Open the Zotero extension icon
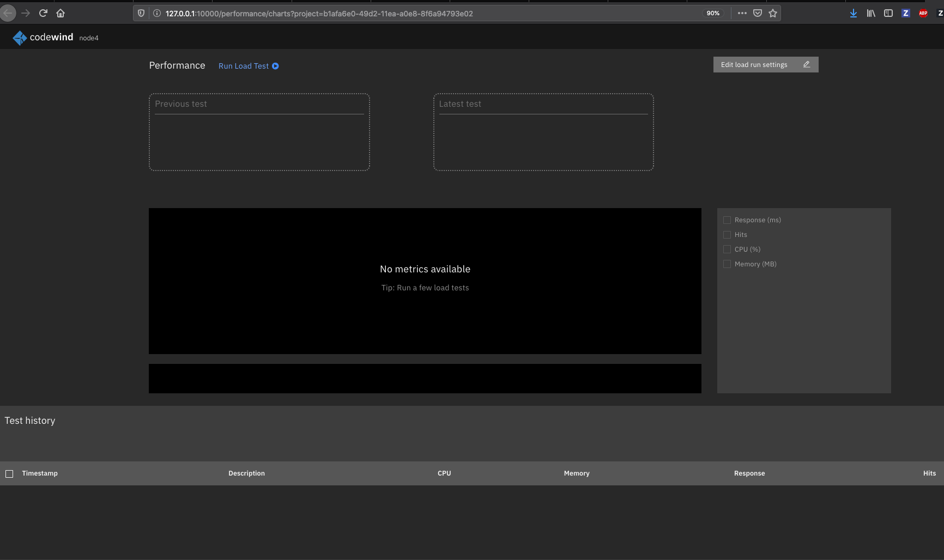944x560 pixels. coord(905,13)
